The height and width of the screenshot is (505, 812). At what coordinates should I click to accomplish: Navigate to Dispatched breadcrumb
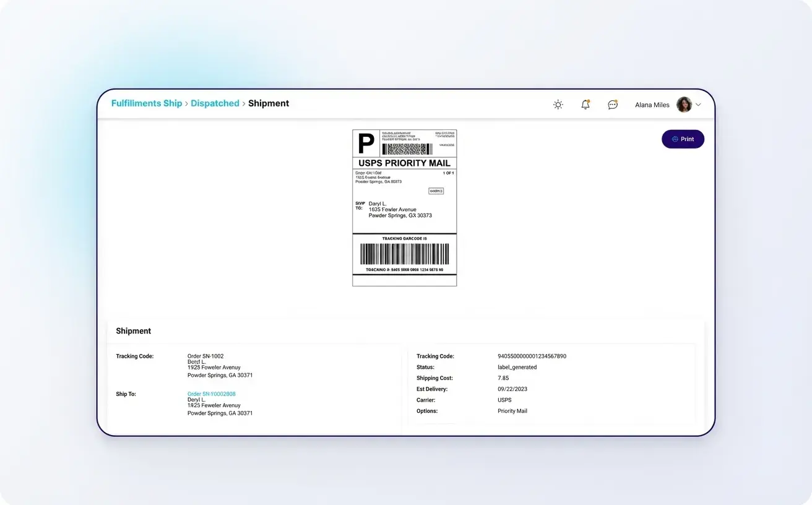[215, 103]
